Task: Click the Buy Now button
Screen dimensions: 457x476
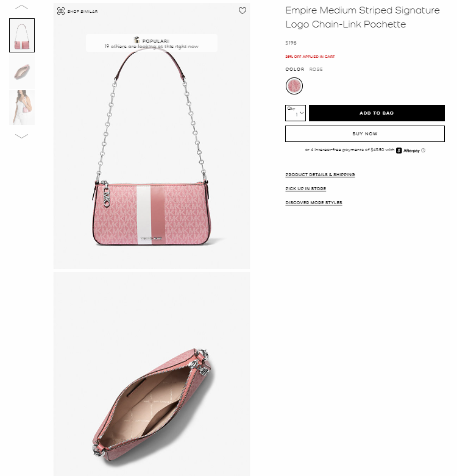Action: click(x=365, y=133)
